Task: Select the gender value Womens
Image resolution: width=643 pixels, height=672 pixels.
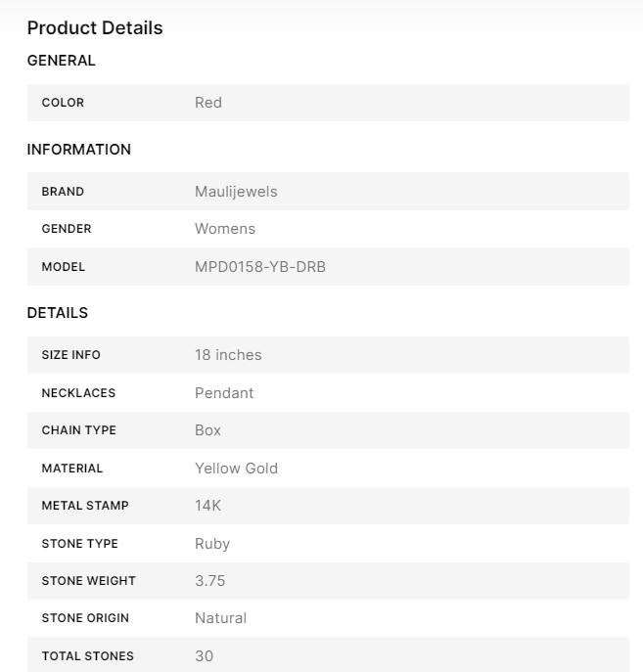Action: (225, 229)
